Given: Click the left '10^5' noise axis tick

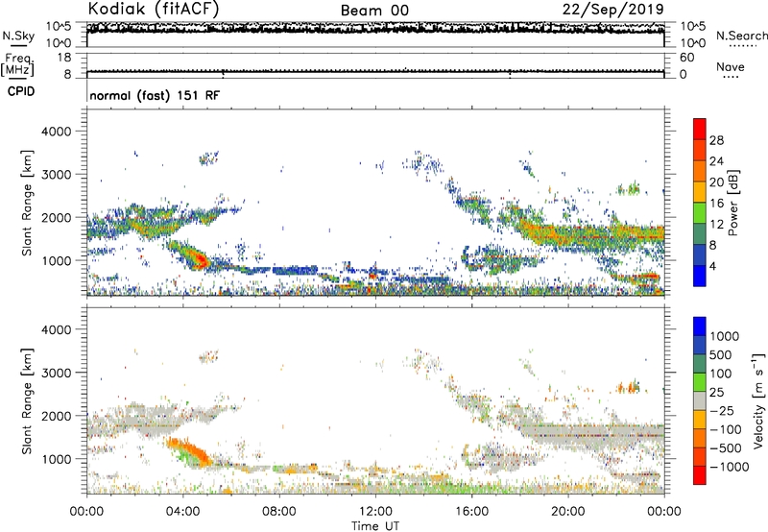Looking at the screenshot, I should pos(59,26).
